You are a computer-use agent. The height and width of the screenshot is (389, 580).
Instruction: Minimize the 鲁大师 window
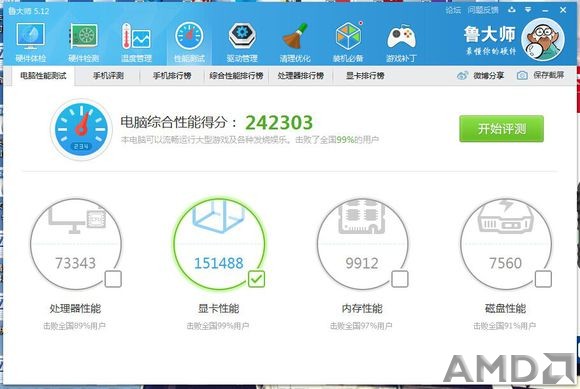[545, 10]
